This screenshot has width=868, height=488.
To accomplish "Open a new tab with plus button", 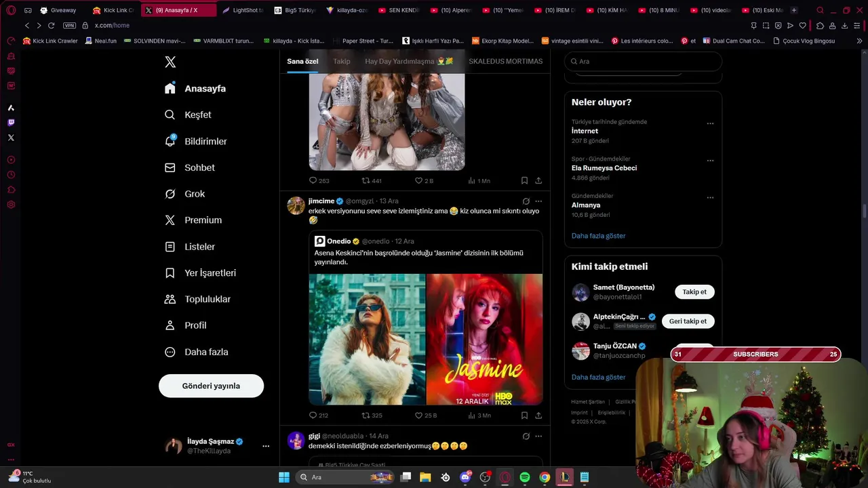I will [x=793, y=10].
